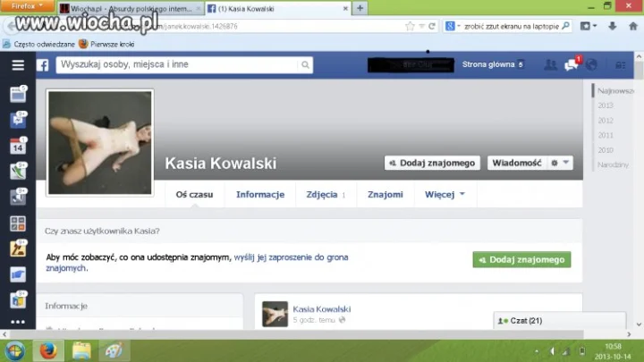The height and width of the screenshot is (362, 644).
Task: Click the Firefox downloads arrow icon
Action: coord(613,26)
